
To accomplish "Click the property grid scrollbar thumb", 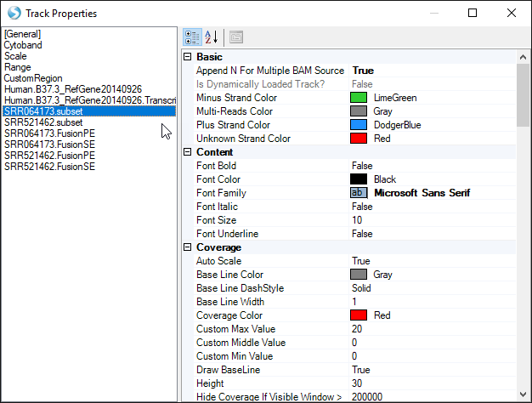I will click(523, 95).
